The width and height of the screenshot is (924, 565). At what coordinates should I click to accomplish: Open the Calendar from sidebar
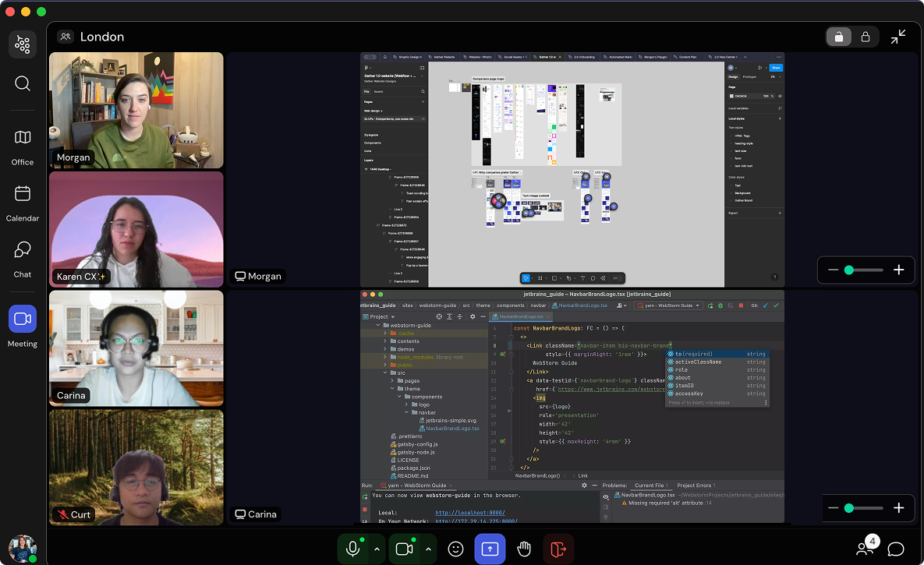click(23, 202)
